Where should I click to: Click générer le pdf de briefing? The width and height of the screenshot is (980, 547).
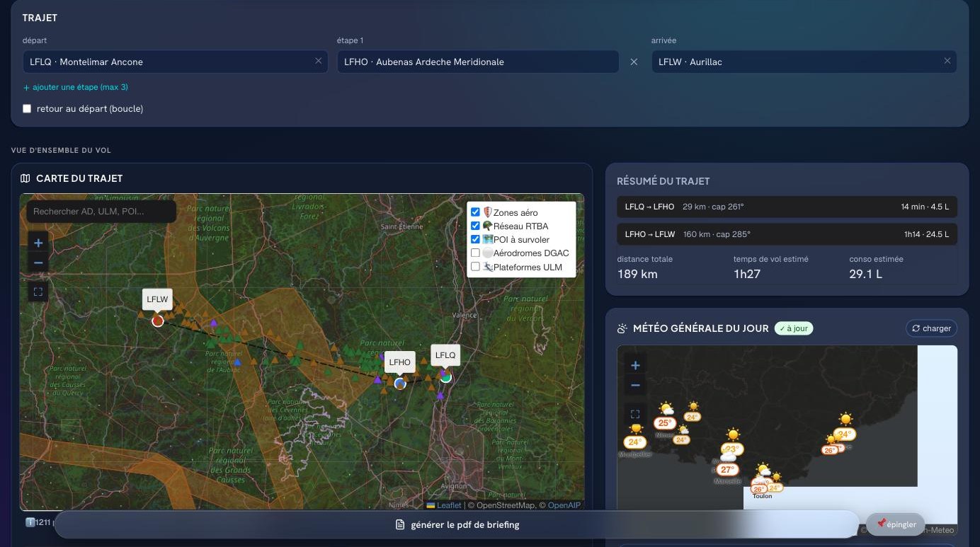pos(457,525)
